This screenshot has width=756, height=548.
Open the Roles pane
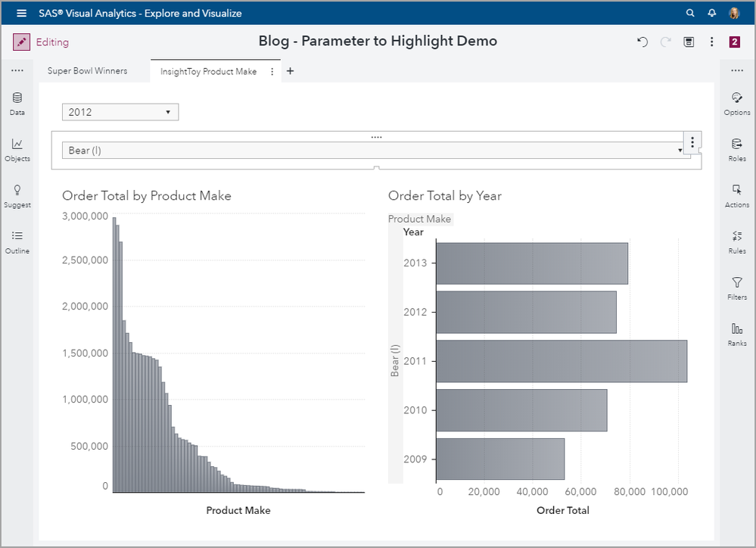tap(737, 150)
